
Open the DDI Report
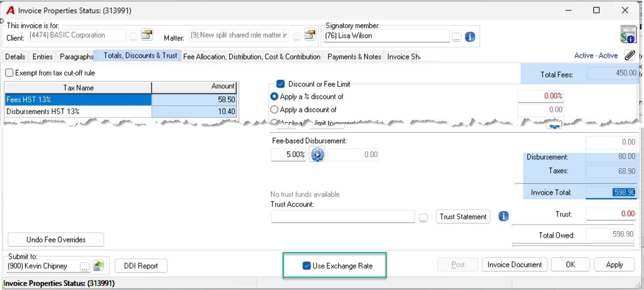tap(141, 266)
